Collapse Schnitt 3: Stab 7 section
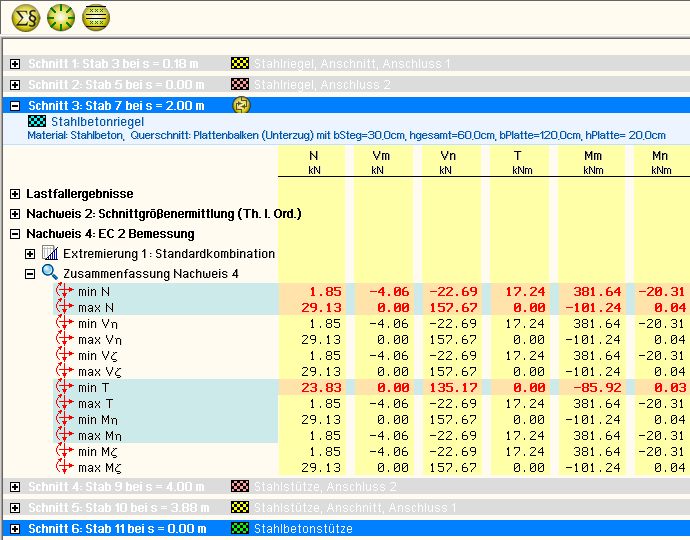Viewport: 690px width, 540px height. pyautogui.click(x=15, y=105)
